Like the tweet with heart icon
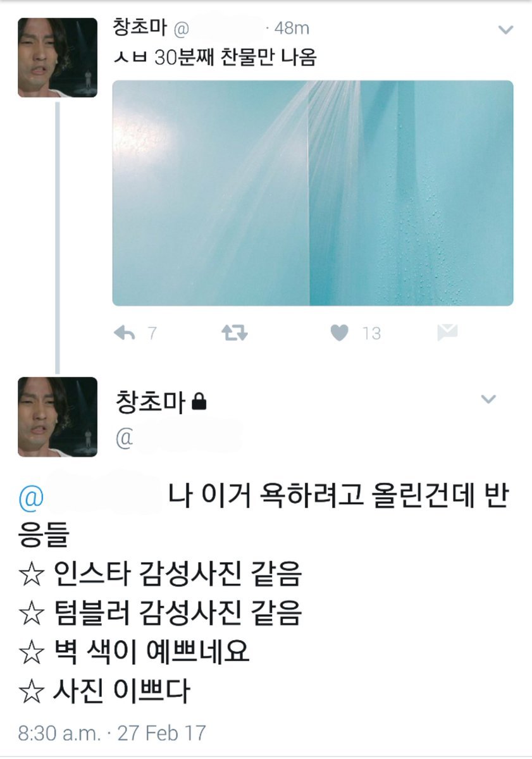This screenshot has width=532, height=759. 340,333
